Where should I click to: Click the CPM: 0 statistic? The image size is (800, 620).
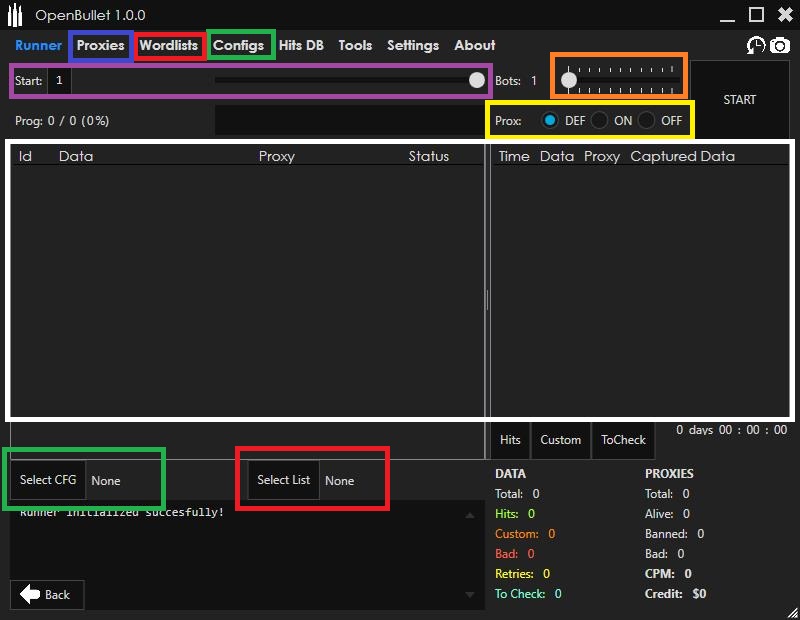pos(668,574)
